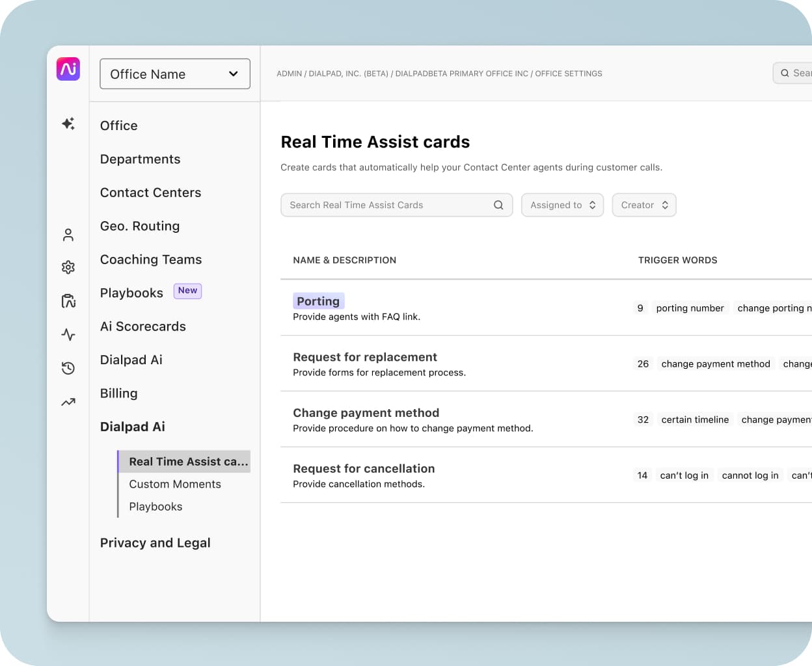Open the Porting card
The image size is (812, 666).
(x=318, y=301)
